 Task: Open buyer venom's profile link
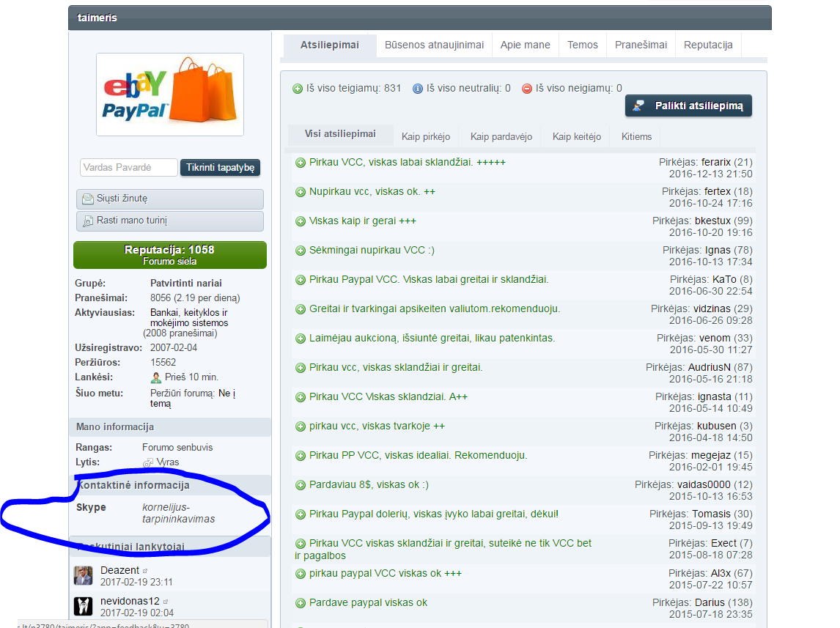[715, 339]
